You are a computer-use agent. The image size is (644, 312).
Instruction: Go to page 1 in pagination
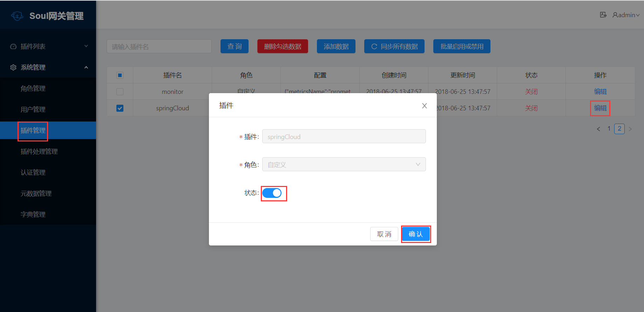point(609,129)
